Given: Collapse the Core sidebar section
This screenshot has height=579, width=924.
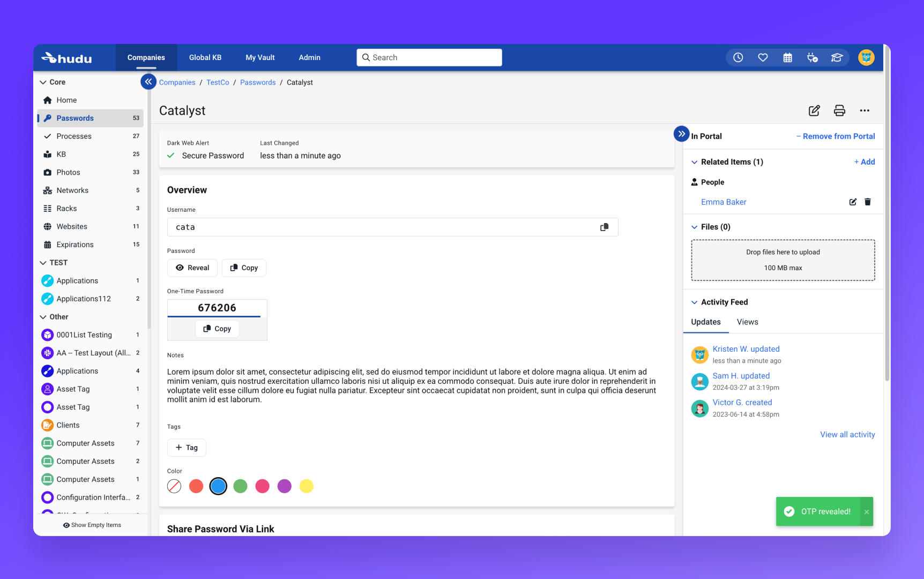Looking at the screenshot, I should [43, 82].
